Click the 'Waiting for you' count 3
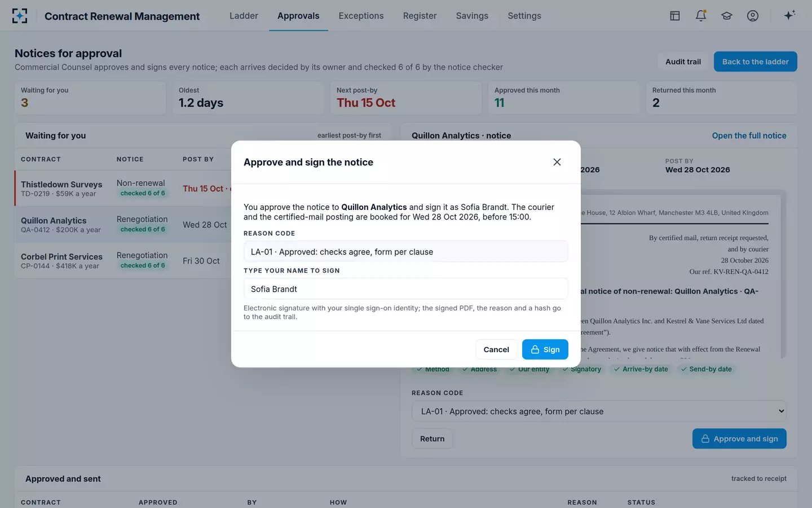This screenshot has width=812, height=508. (24, 103)
